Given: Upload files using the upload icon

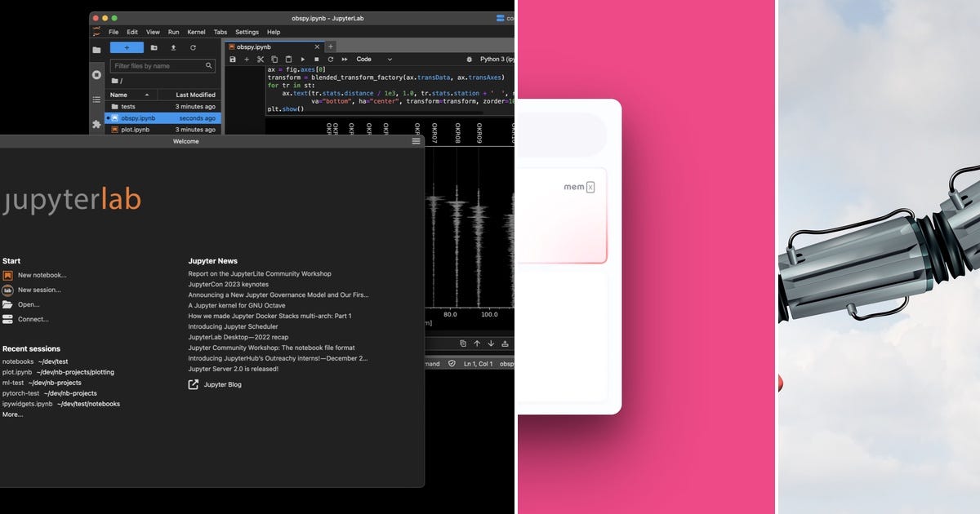Looking at the screenshot, I should [x=173, y=47].
